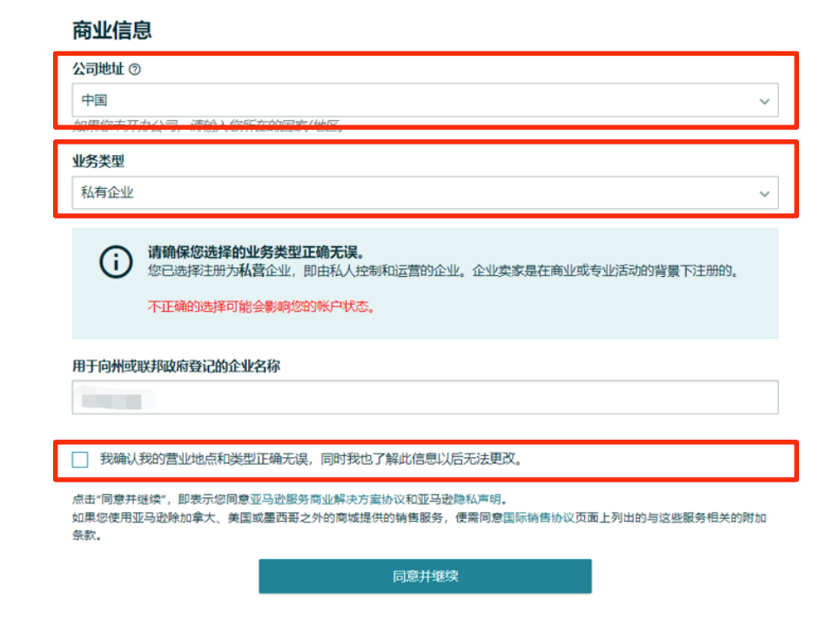Click the 请确保您选择的业务类型正确无误 notice heading
The image size is (840, 619).
click(x=256, y=252)
